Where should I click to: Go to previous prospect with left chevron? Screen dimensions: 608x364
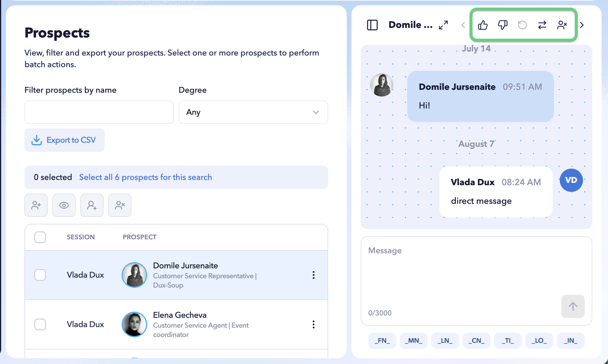(463, 25)
